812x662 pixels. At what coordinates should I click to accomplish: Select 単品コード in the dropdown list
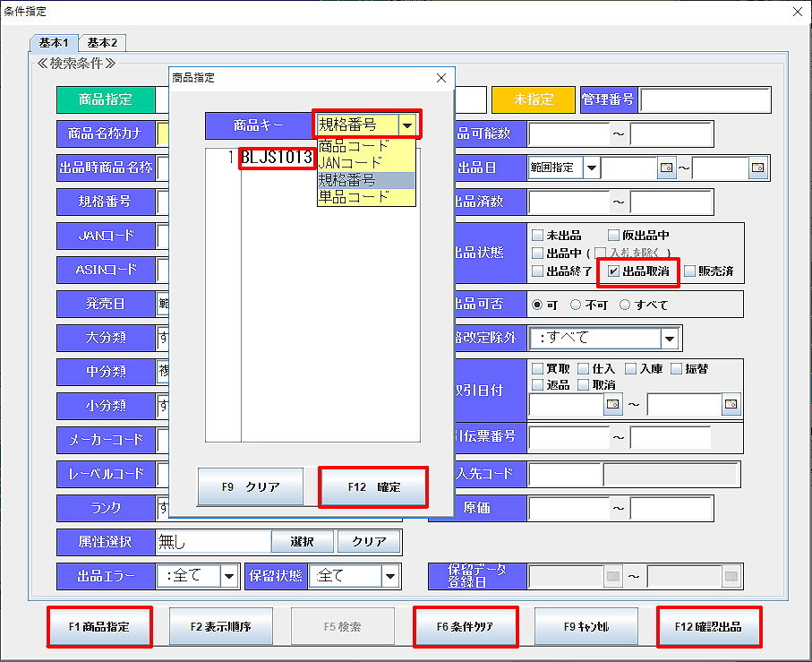coord(355,196)
